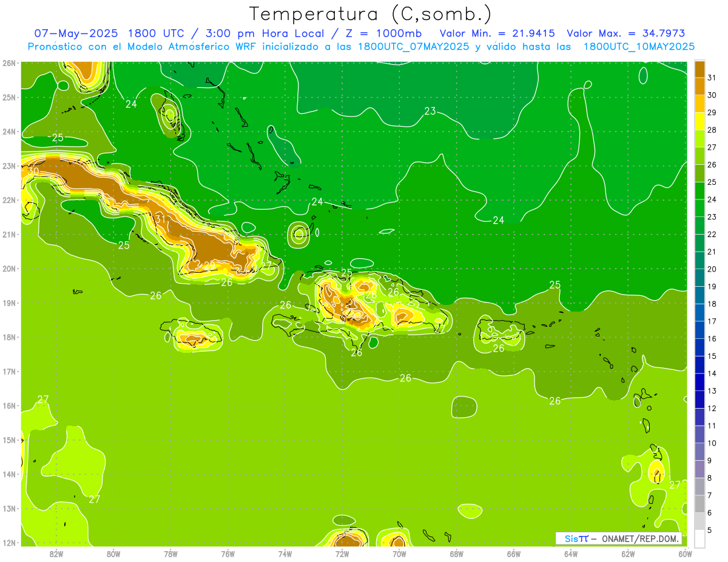The width and height of the screenshot is (728, 562).
Task: Click the latitude axis label '23N'
Action: click(x=9, y=166)
